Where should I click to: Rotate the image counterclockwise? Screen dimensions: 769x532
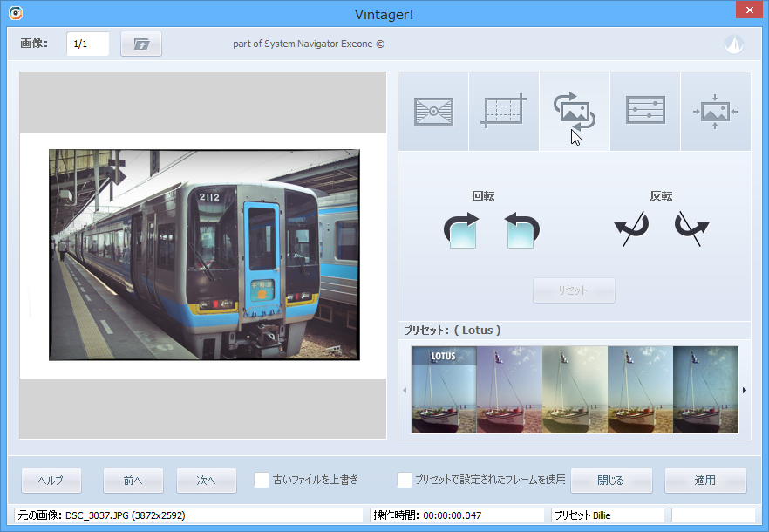pyautogui.click(x=521, y=228)
